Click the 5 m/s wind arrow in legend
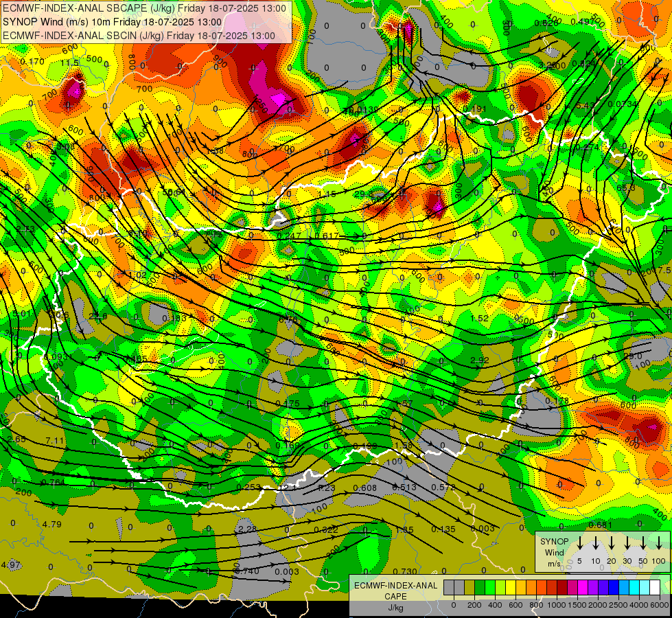Image resolution: width=672 pixels, height=618 pixels. [579, 543]
